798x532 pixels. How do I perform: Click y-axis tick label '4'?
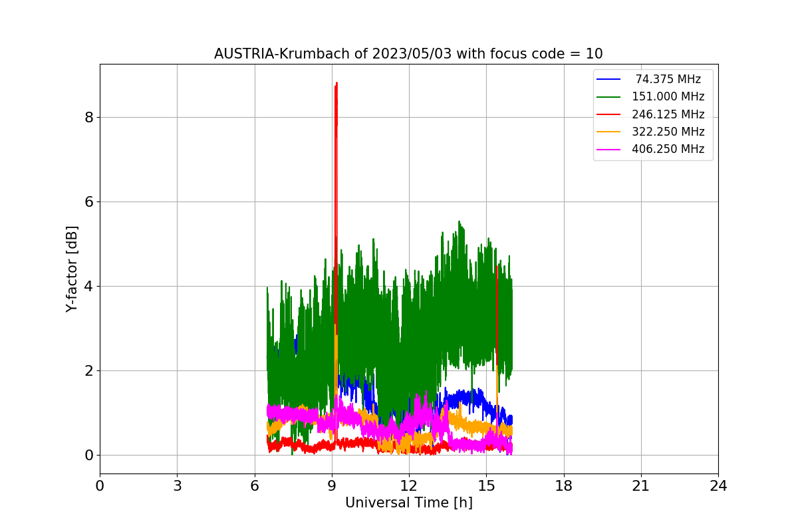pyautogui.click(x=89, y=287)
